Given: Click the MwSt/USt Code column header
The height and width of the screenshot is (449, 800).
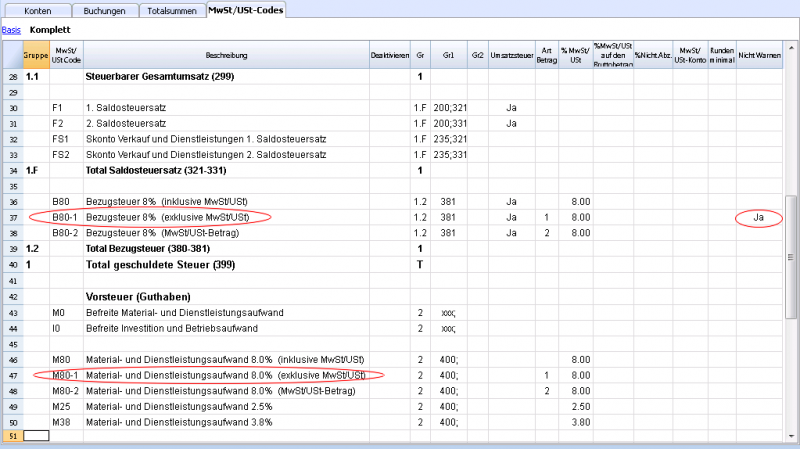Looking at the screenshot, I should 66,55.
